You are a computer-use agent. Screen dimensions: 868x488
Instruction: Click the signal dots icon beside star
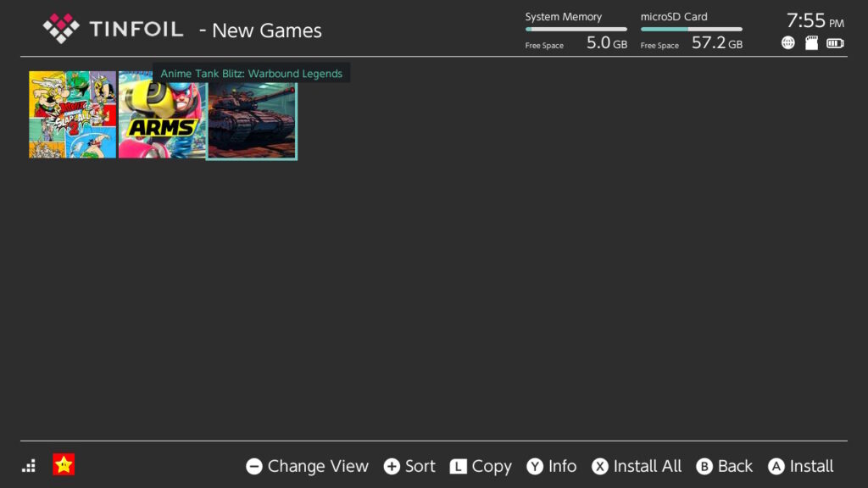[29, 465]
